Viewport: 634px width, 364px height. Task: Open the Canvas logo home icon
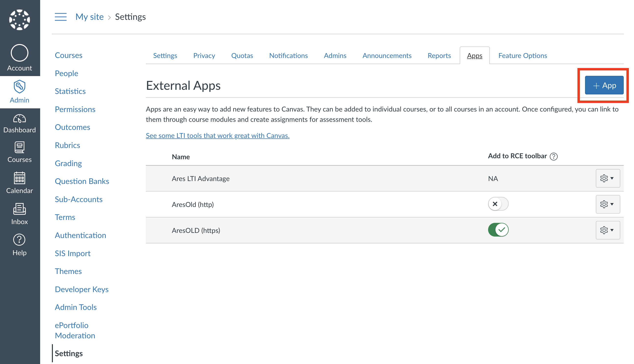(x=20, y=20)
